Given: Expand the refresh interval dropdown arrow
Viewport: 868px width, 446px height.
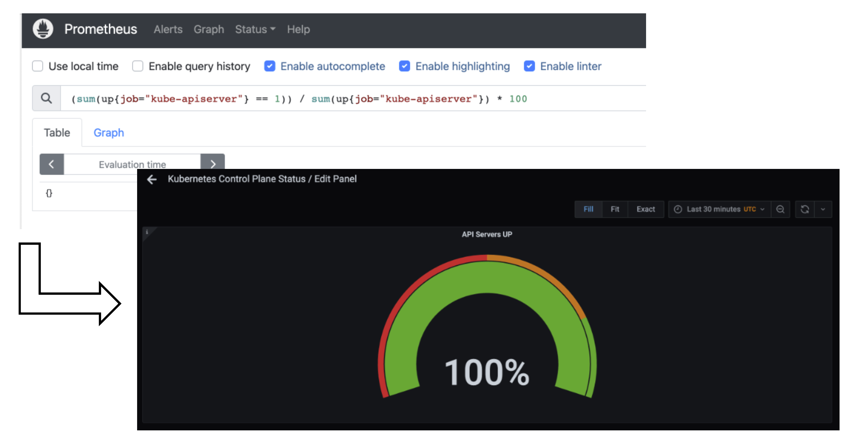Looking at the screenshot, I should 823,209.
